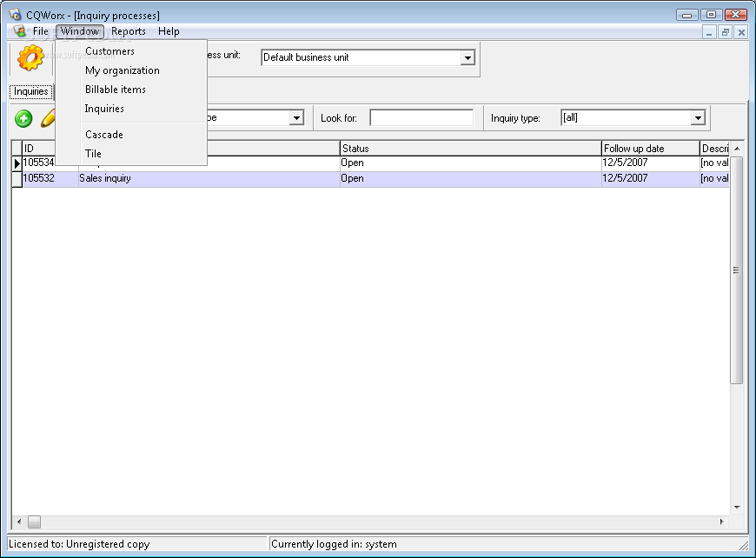756x558 pixels.
Task: Minimize the inner Inquiry processes window
Action: coord(709,33)
